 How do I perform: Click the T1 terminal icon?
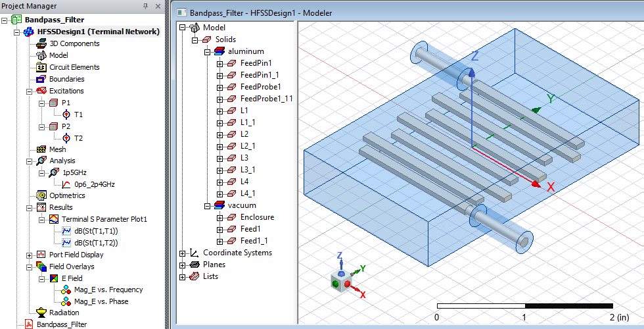[x=66, y=114]
